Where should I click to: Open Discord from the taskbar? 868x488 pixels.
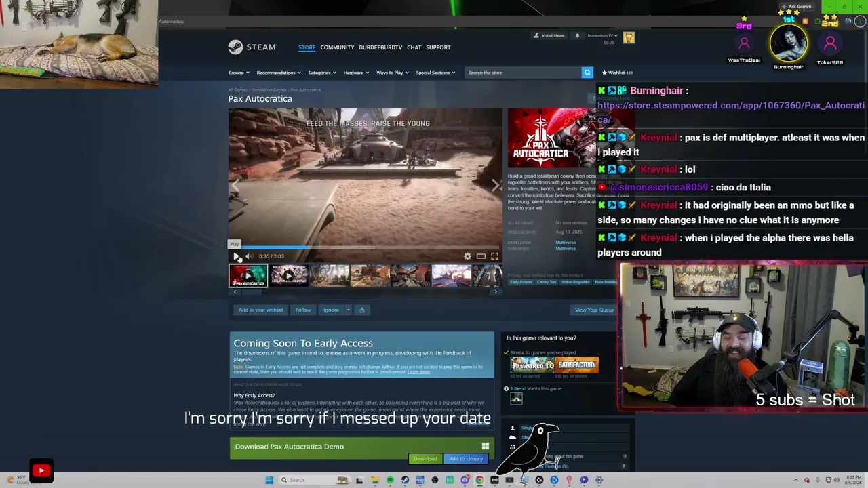(465, 480)
